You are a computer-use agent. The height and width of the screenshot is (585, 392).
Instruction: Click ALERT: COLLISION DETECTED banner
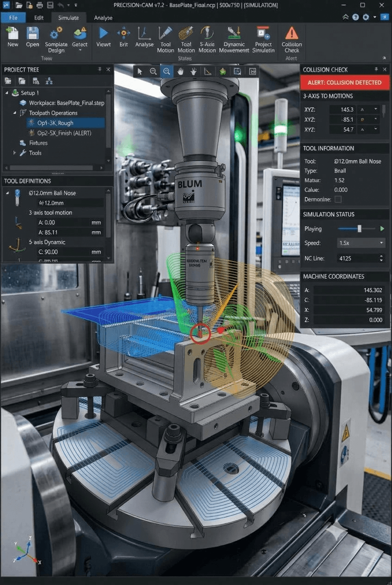[x=345, y=82]
